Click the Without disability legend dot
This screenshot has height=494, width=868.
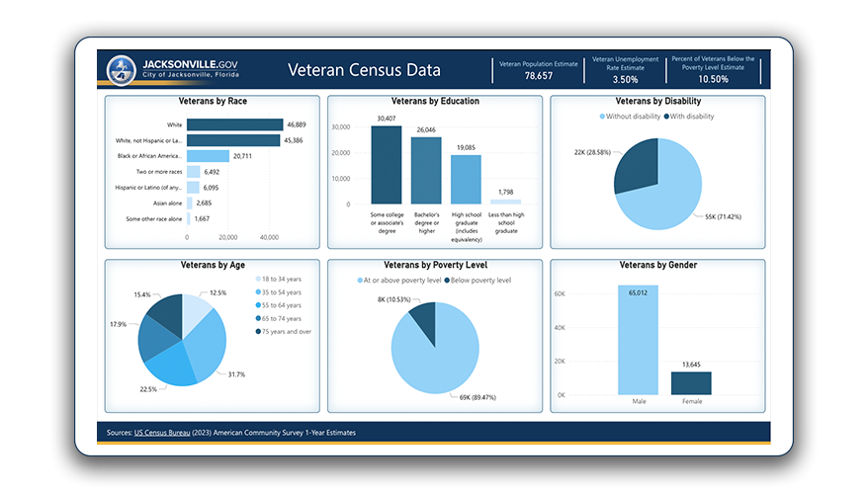click(x=602, y=117)
